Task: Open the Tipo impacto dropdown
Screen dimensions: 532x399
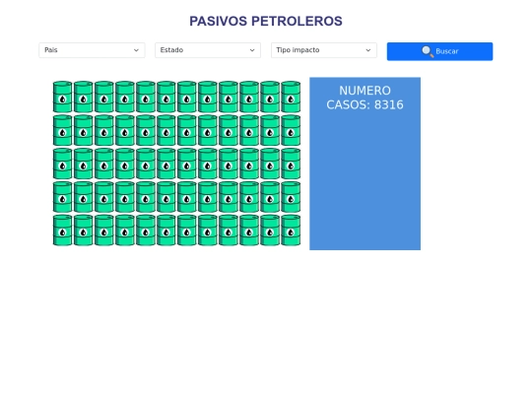Action: [324, 50]
